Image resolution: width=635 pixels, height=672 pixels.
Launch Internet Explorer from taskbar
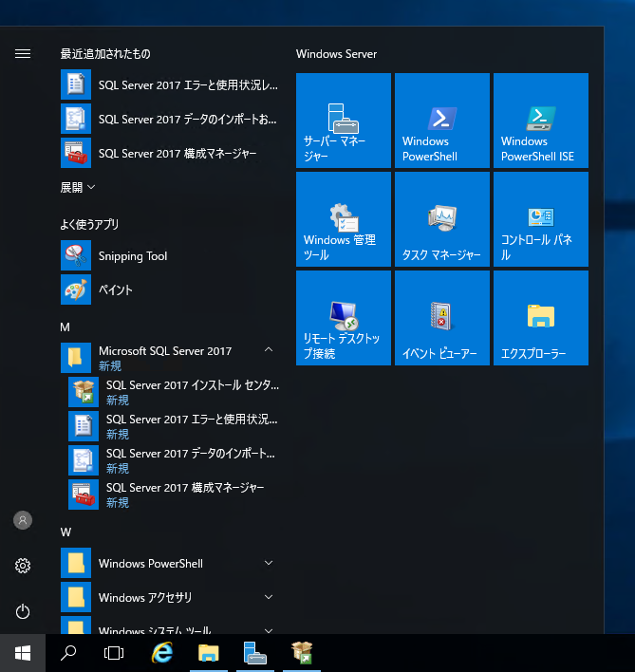click(162, 653)
